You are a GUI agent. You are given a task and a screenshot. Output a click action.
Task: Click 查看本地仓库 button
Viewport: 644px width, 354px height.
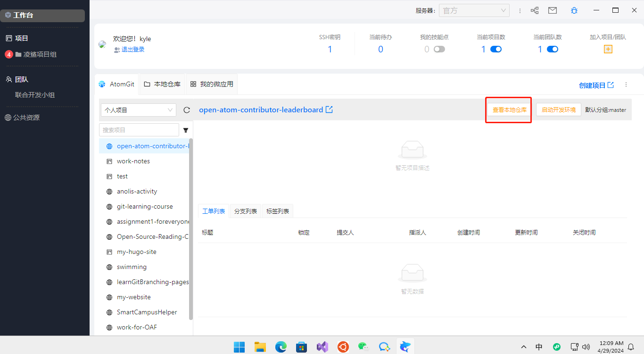(x=510, y=110)
